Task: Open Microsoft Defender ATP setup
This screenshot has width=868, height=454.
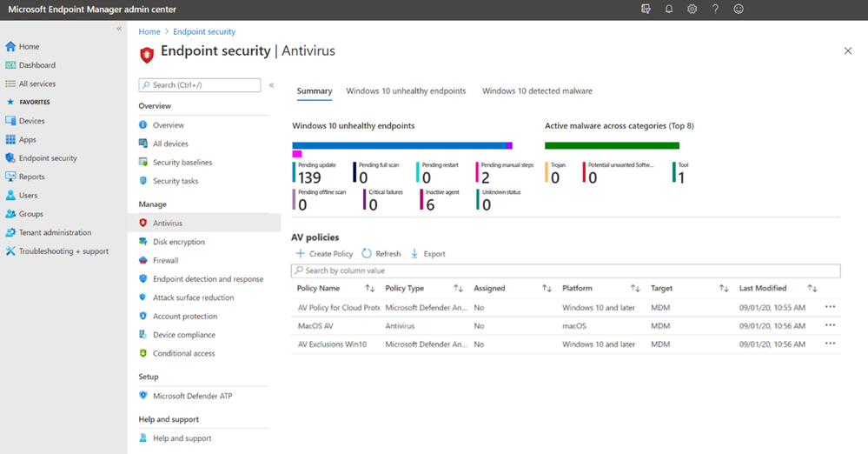Action: pyautogui.click(x=193, y=396)
